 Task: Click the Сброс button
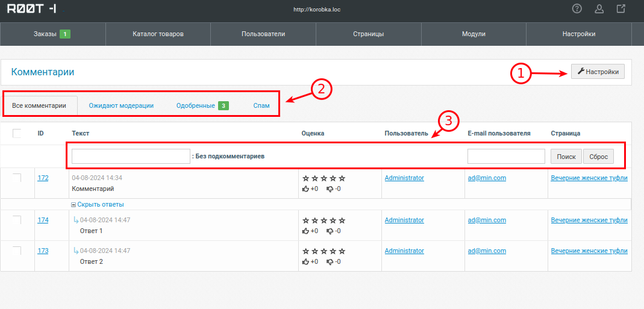point(598,157)
